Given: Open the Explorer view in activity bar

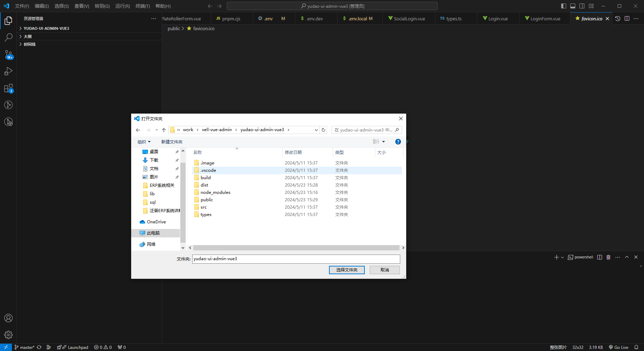Looking at the screenshot, I should pyautogui.click(x=8, y=21).
